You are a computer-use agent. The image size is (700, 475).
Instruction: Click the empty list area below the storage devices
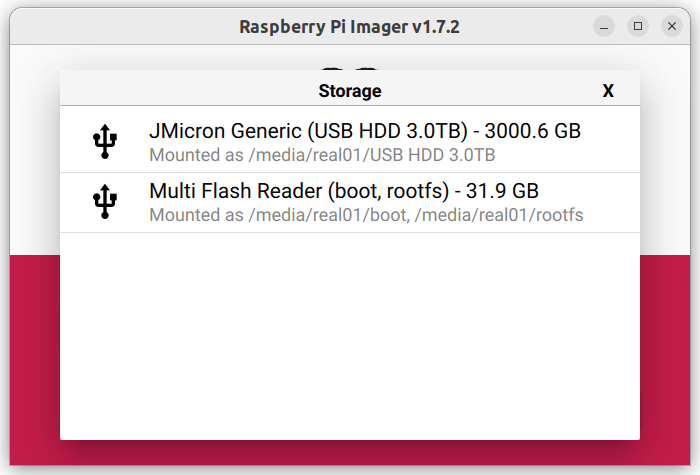[x=350, y=336]
